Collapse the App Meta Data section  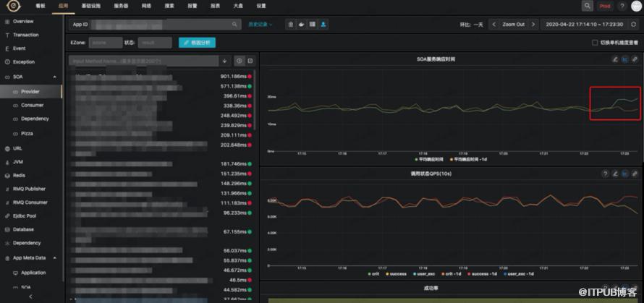click(54, 258)
